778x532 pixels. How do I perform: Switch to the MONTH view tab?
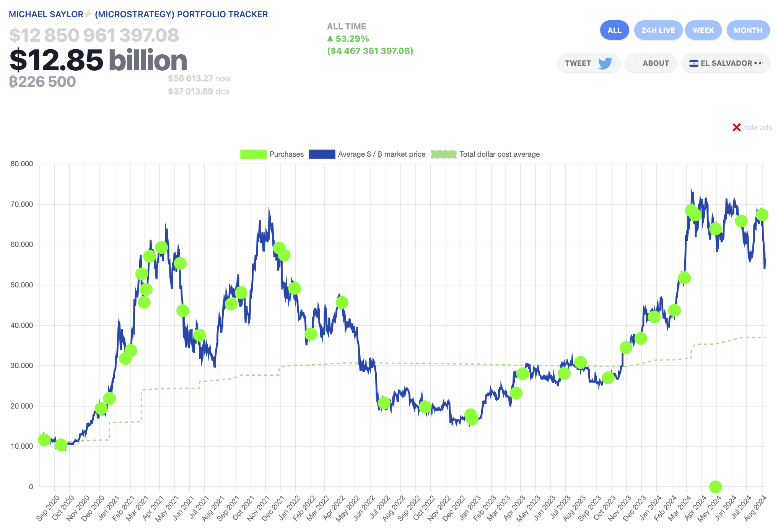[x=748, y=30]
